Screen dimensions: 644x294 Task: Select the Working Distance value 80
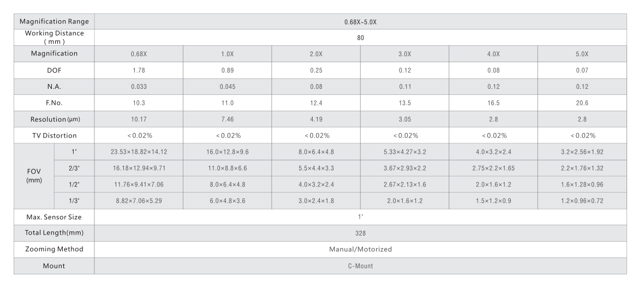pyautogui.click(x=360, y=38)
